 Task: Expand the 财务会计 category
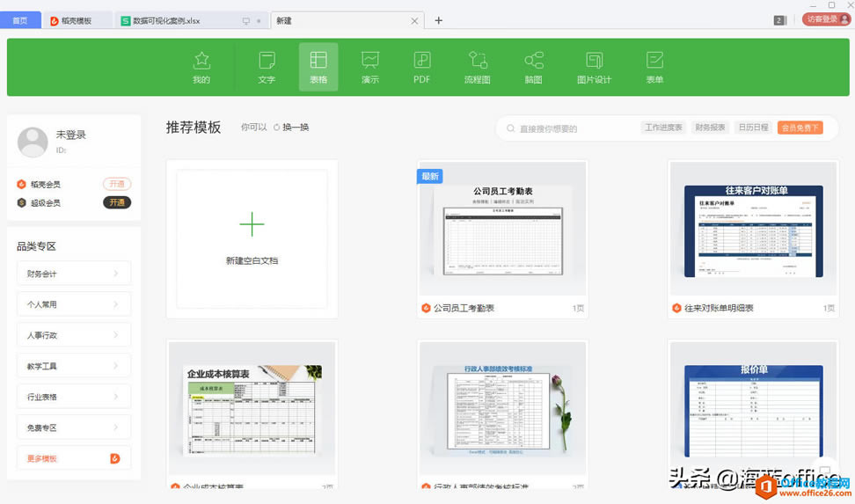(74, 274)
